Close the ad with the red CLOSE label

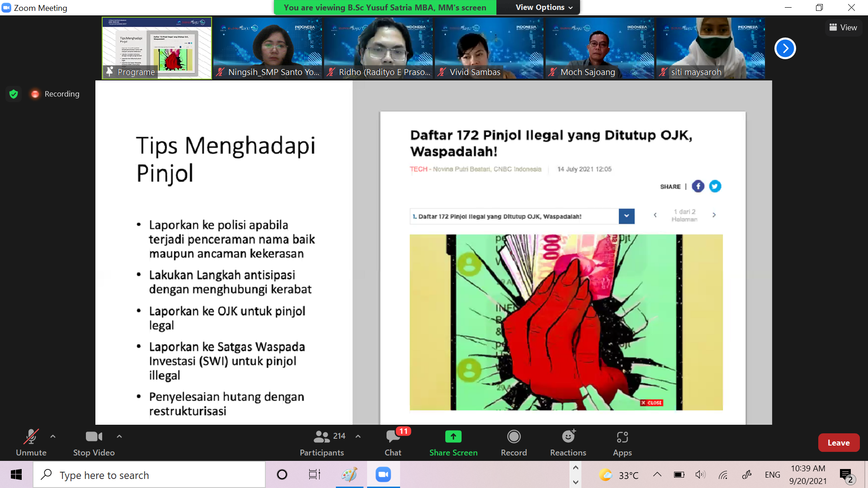tap(652, 403)
